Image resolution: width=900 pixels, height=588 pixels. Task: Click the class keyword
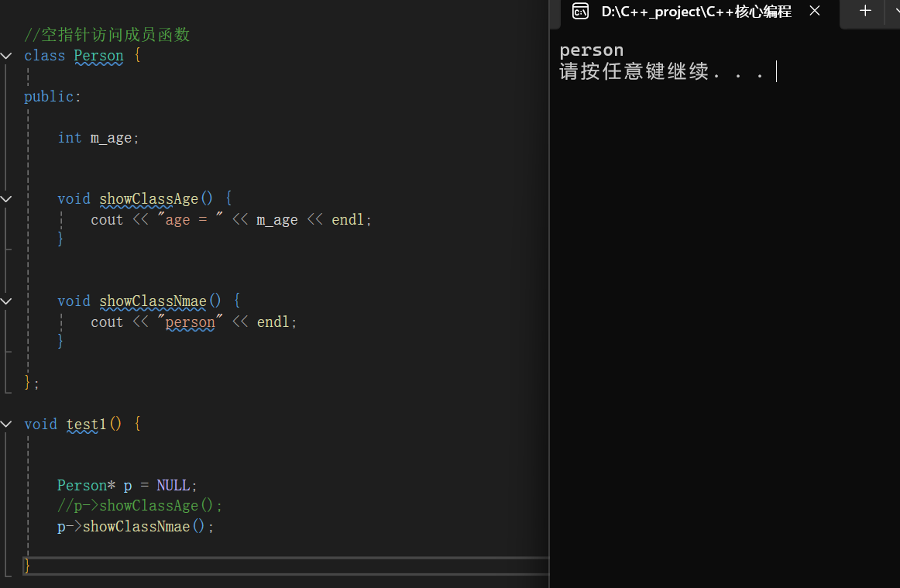(x=45, y=56)
